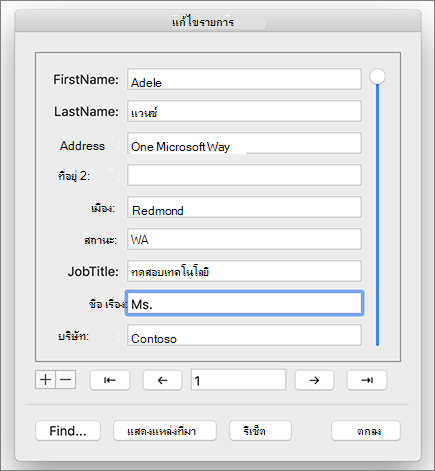Click the บริษัท: label
This screenshot has height=471, width=435.
pyautogui.click(x=74, y=336)
